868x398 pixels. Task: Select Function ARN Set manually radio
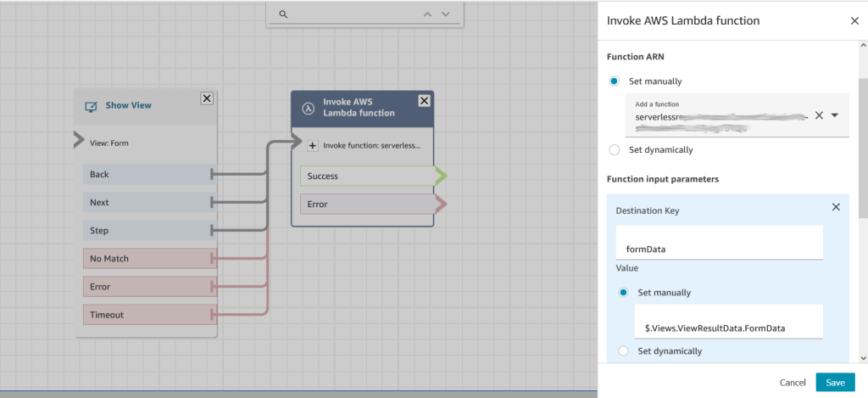point(614,81)
